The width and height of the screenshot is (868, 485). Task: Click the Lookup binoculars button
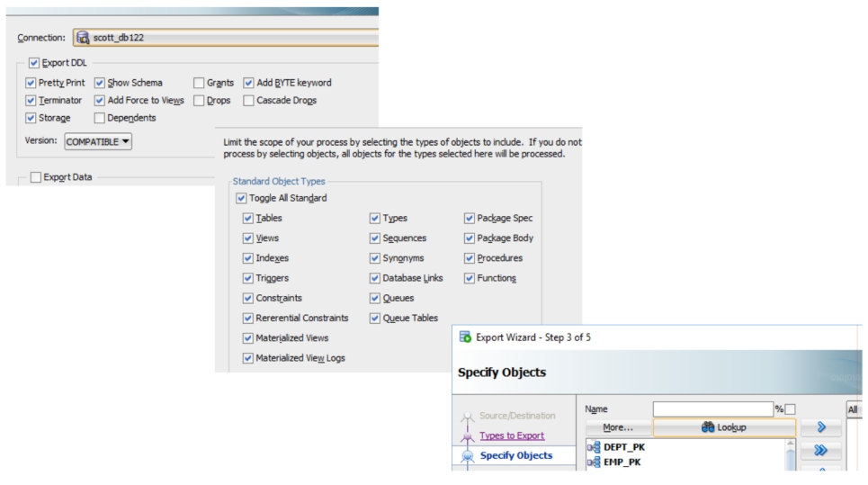[x=724, y=428]
